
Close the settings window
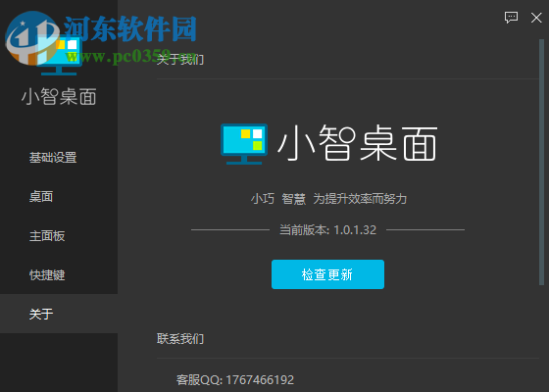tap(536, 18)
